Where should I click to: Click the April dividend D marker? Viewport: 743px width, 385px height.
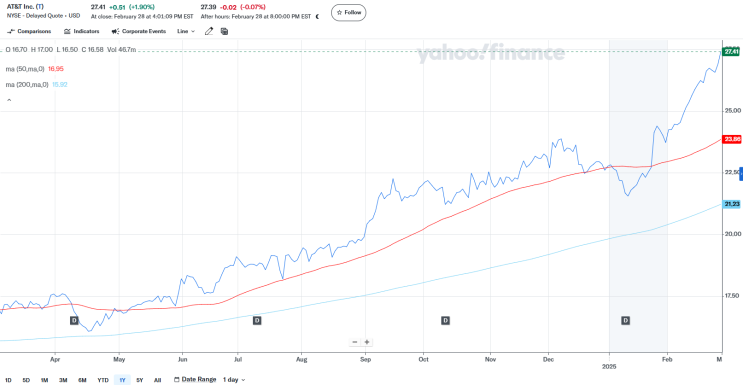point(74,321)
